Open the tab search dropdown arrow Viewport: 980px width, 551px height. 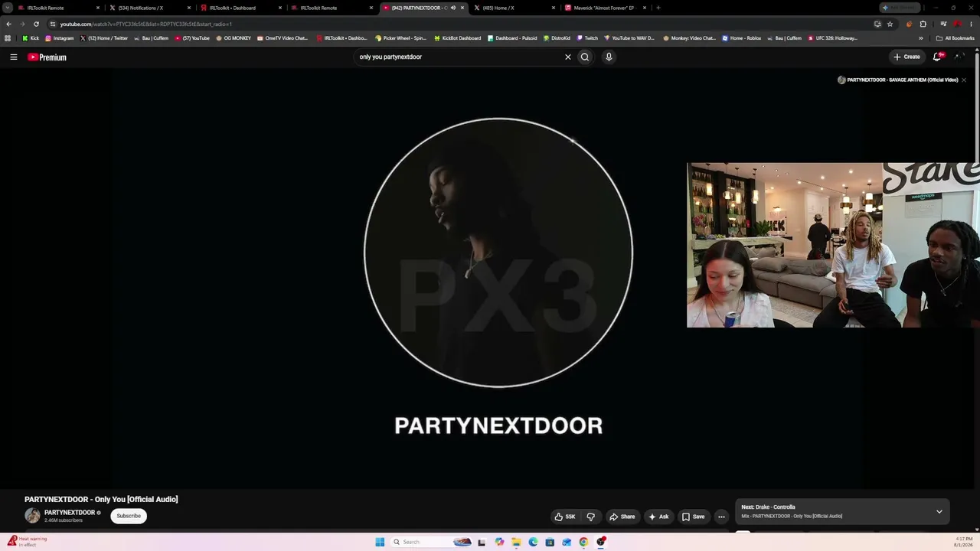click(8, 8)
